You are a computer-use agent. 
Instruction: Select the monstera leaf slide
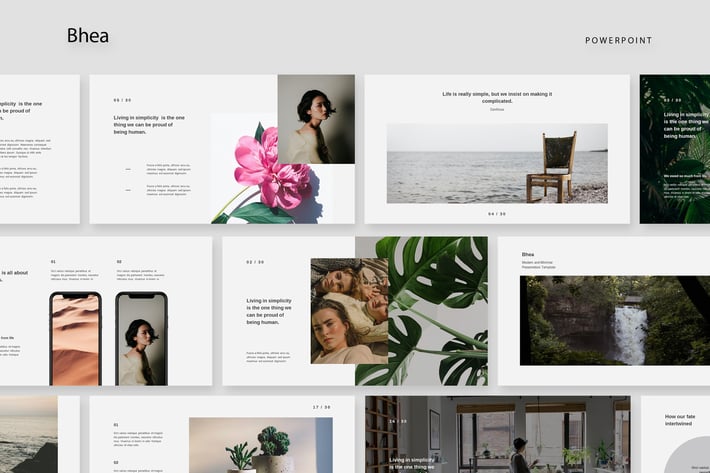point(355,311)
